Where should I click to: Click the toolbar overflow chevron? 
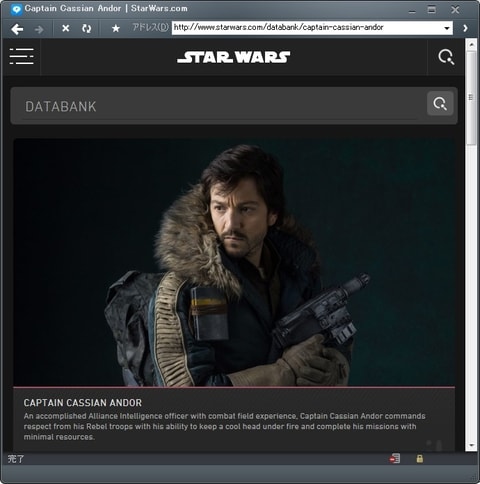point(465,28)
